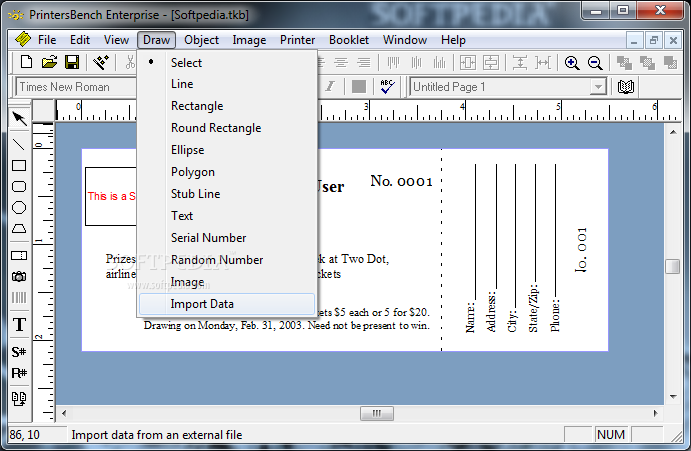Click the center vertically on page icon

[x=490, y=63]
